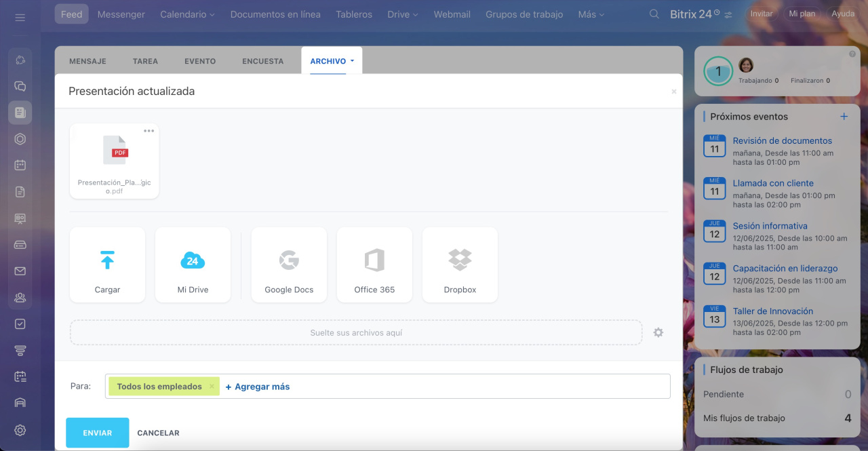Open the Feed tab in top menu

coord(71,14)
